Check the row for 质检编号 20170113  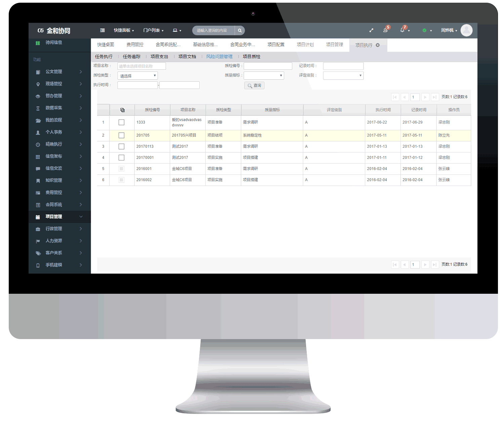tap(121, 146)
